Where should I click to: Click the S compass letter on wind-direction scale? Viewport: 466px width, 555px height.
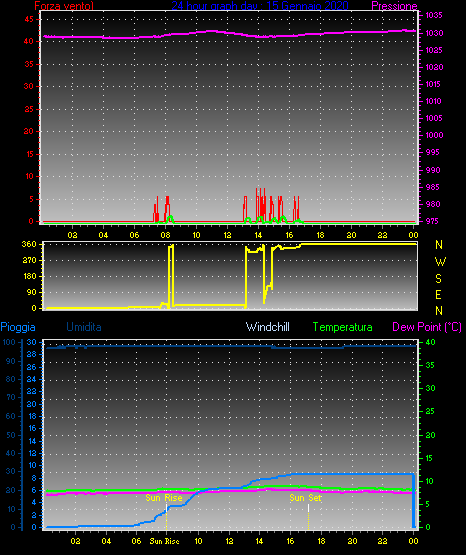(438, 279)
